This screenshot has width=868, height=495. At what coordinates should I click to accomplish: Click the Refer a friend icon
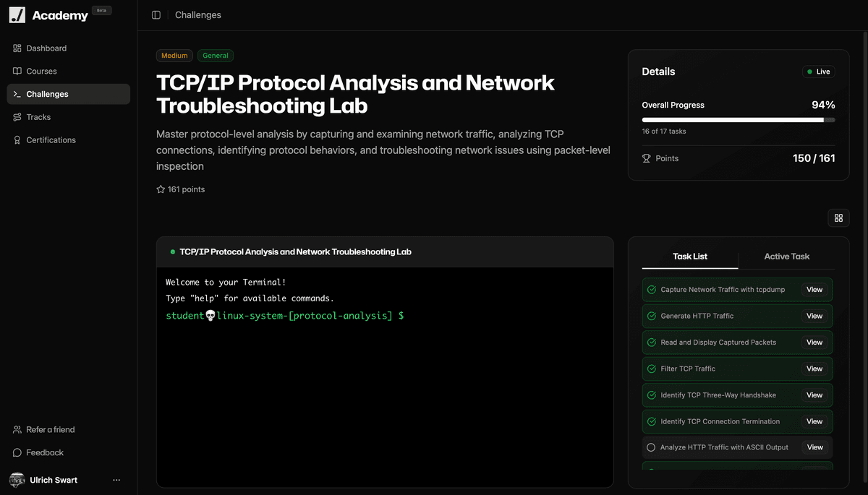[17, 430]
